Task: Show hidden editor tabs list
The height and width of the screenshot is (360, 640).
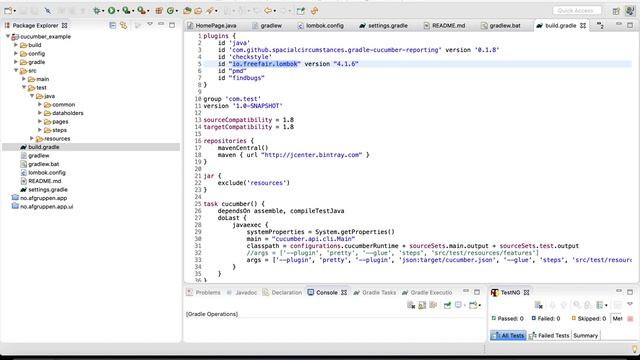Action: pyautogui.click(x=600, y=25)
